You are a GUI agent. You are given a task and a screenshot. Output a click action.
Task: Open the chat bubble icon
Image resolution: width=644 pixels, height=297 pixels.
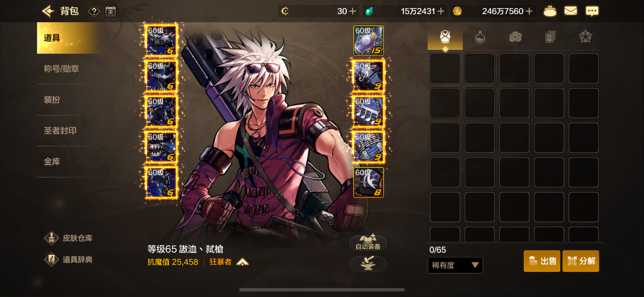coord(592,11)
